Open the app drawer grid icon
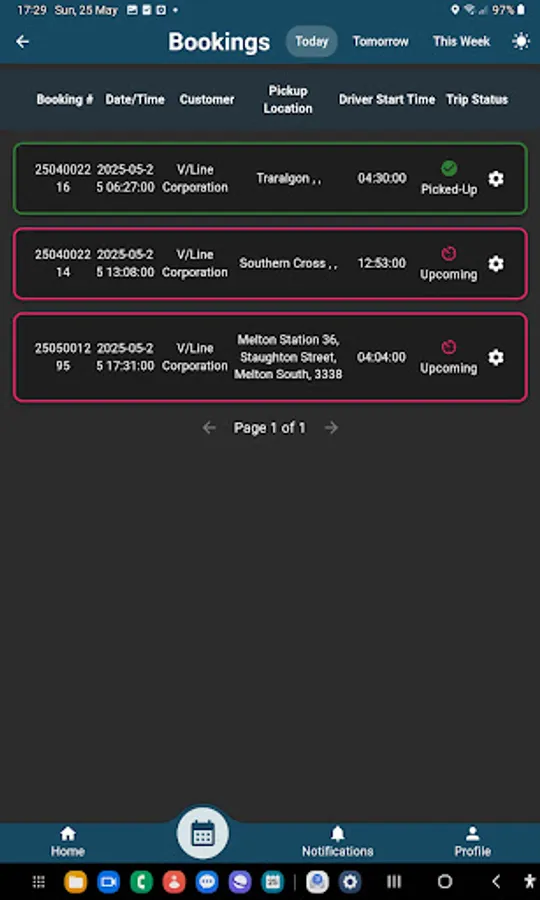Image resolution: width=540 pixels, height=900 pixels. (x=38, y=882)
